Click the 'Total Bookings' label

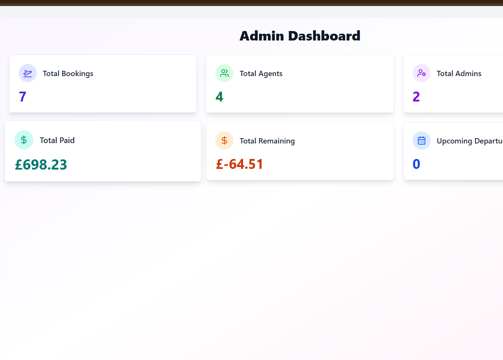pos(68,74)
